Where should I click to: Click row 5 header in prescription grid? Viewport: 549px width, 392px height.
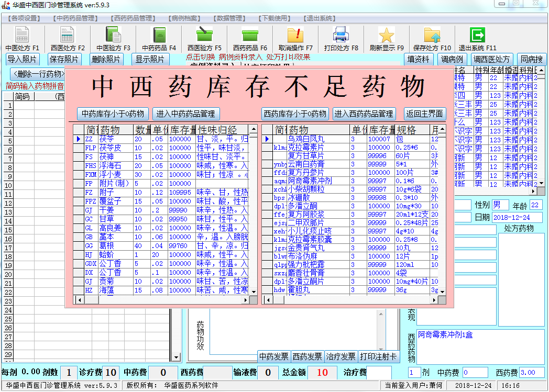click(8, 141)
